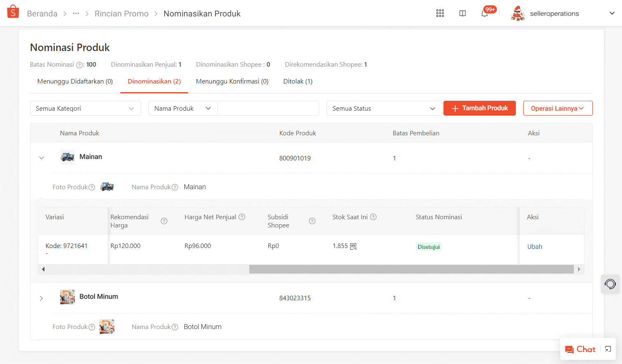622x364 pixels.
Task: Expand the account menu chevron
Action: [x=612, y=14]
